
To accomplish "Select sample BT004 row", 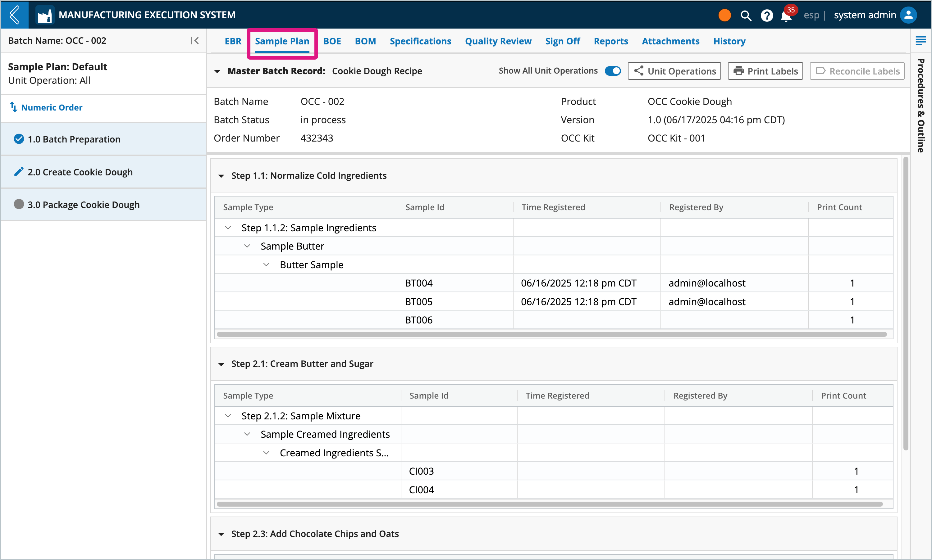I will [x=554, y=283].
